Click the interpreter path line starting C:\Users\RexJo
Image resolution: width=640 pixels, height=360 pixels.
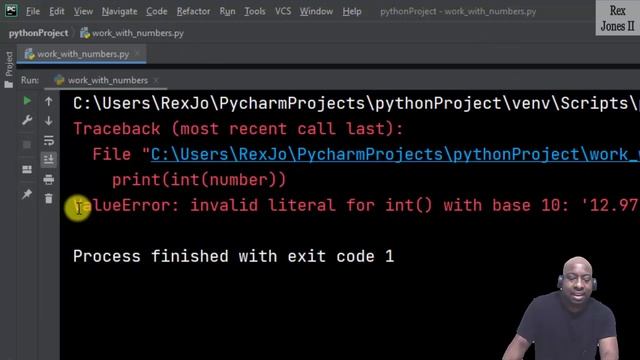(x=356, y=103)
